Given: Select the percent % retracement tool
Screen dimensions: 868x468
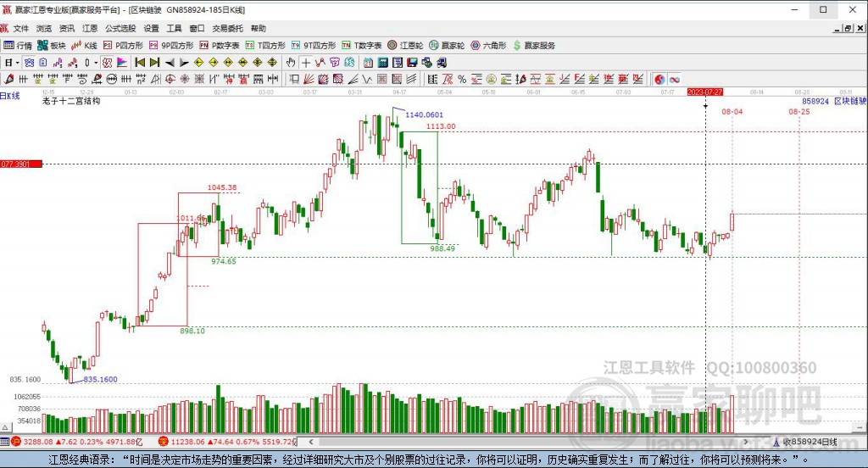Looking at the screenshot, I should 462,79.
